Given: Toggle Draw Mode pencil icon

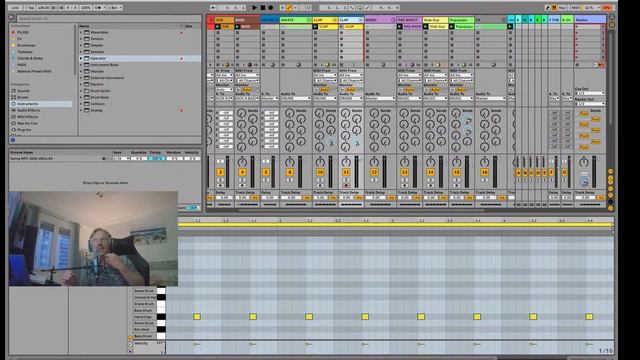Looking at the screenshot, I should [x=548, y=7].
